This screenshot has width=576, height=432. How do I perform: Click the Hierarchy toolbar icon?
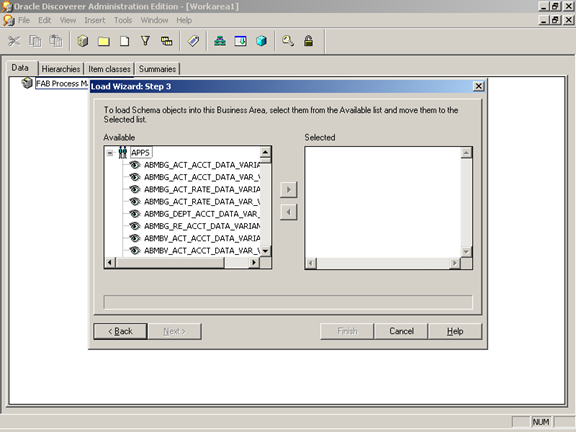coord(220,41)
